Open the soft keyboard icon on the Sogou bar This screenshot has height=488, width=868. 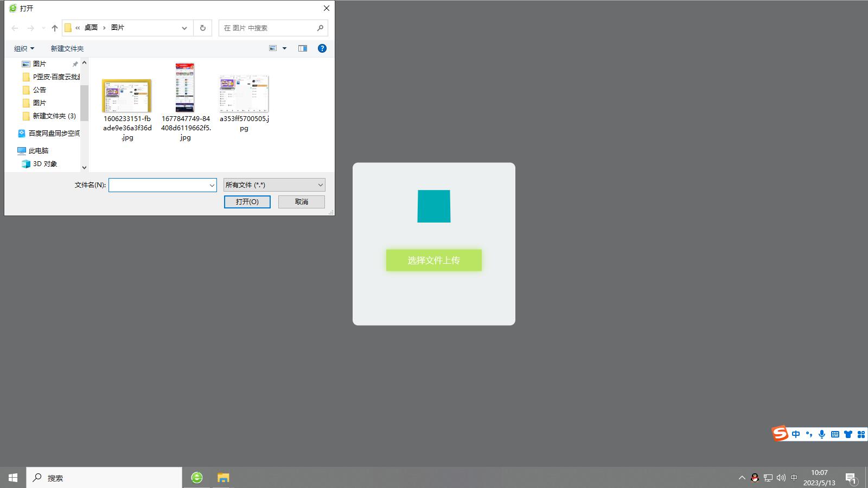[835, 434]
